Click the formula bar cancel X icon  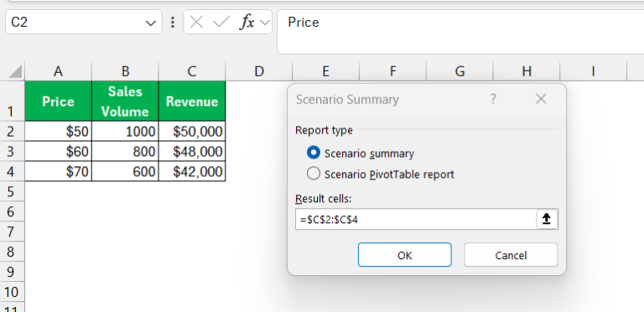(197, 22)
